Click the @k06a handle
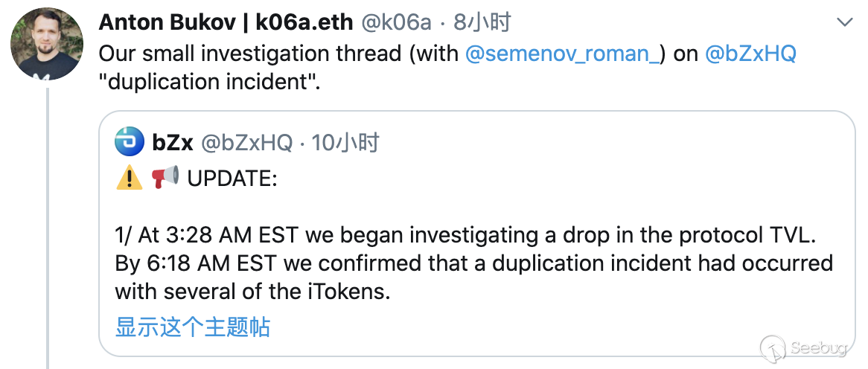 396,22
